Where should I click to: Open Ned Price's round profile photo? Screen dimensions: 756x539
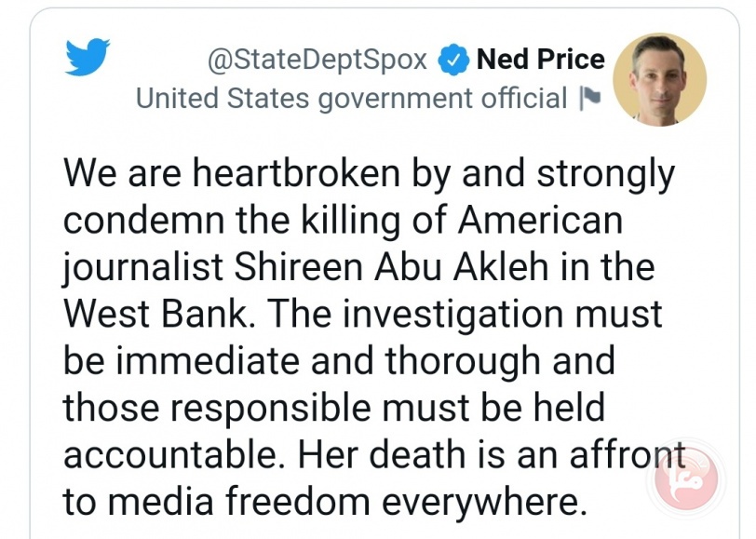(x=659, y=80)
